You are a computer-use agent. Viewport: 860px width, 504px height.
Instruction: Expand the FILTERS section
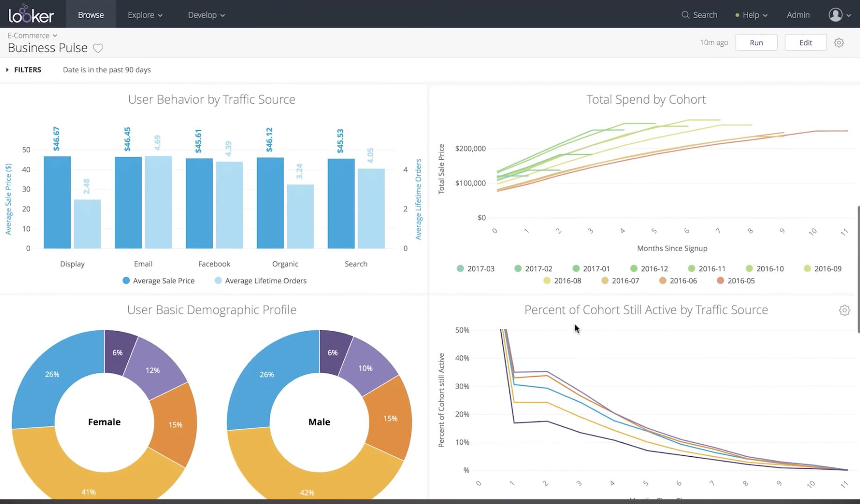point(24,70)
